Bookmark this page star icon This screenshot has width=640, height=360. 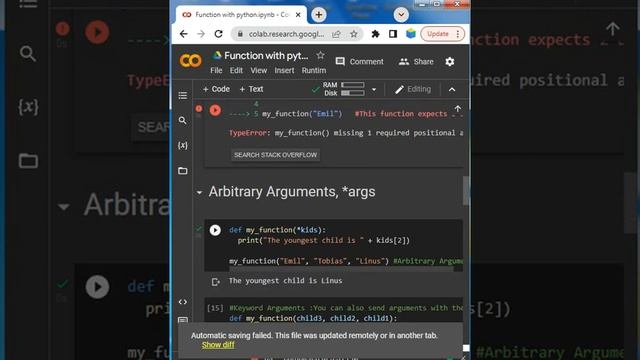(x=354, y=34)
